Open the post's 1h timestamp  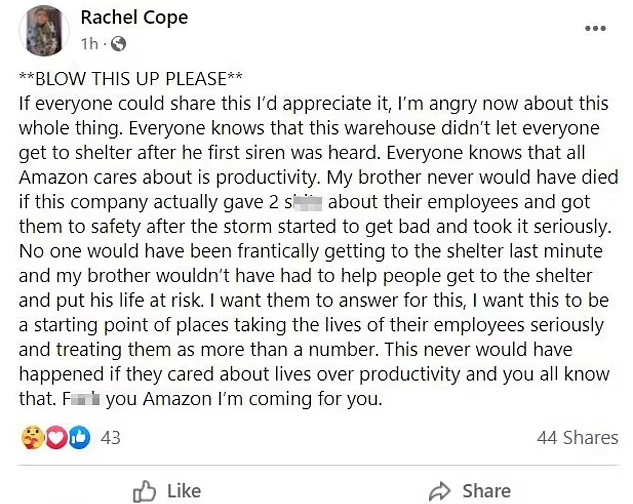(90, 44)
